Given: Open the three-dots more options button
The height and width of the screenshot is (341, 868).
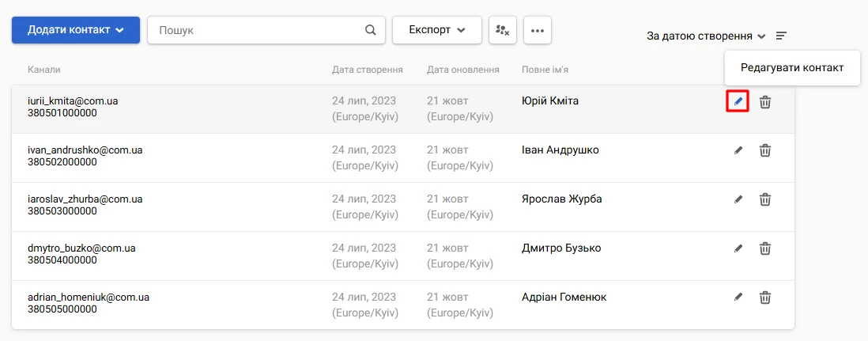Looking at the screenshot, I should pyautogui.click(x=537, y=30).
